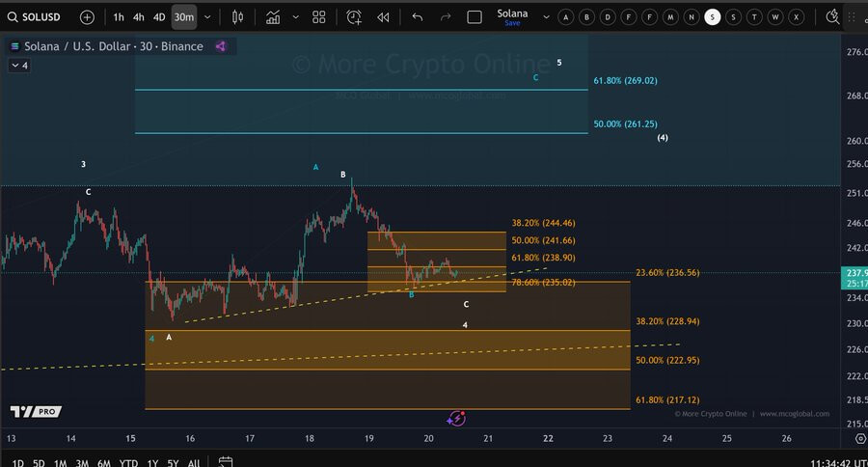Expand the collapsed indicator legend showing 4
Screen dimensions: 868x467
point(19,66)
